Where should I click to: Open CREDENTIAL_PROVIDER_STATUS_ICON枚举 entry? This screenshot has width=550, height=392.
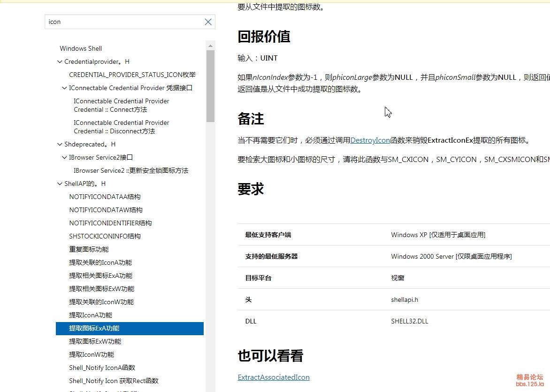point(132,75)
